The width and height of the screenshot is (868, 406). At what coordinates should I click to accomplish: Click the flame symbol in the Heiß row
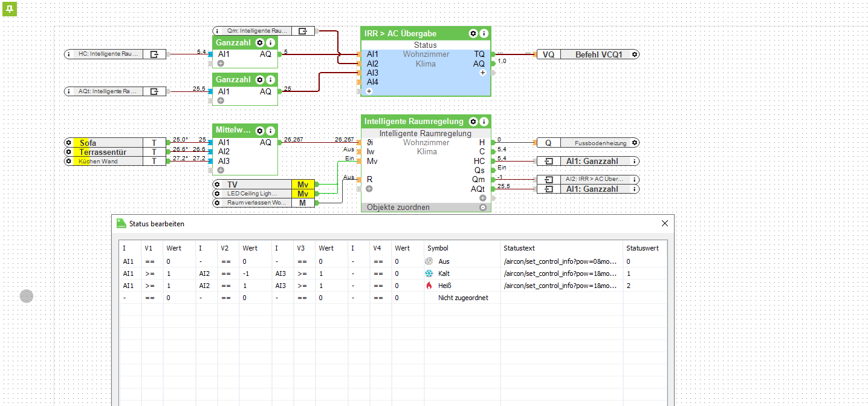tap(429, 286)
